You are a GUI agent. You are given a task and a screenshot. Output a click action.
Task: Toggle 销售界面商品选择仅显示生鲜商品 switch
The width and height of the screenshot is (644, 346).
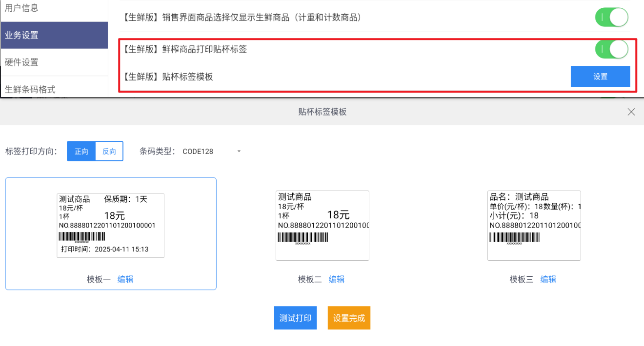[611, 18]
